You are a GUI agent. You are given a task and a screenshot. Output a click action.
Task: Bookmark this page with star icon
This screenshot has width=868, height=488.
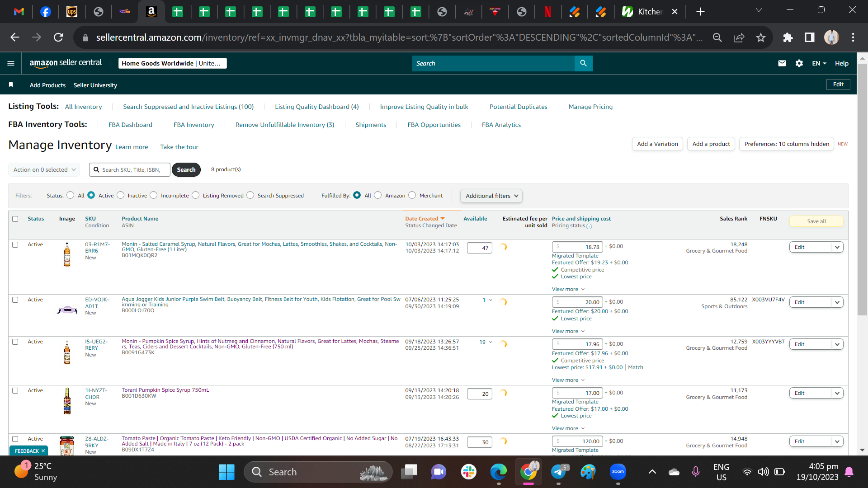coord(761,38)
